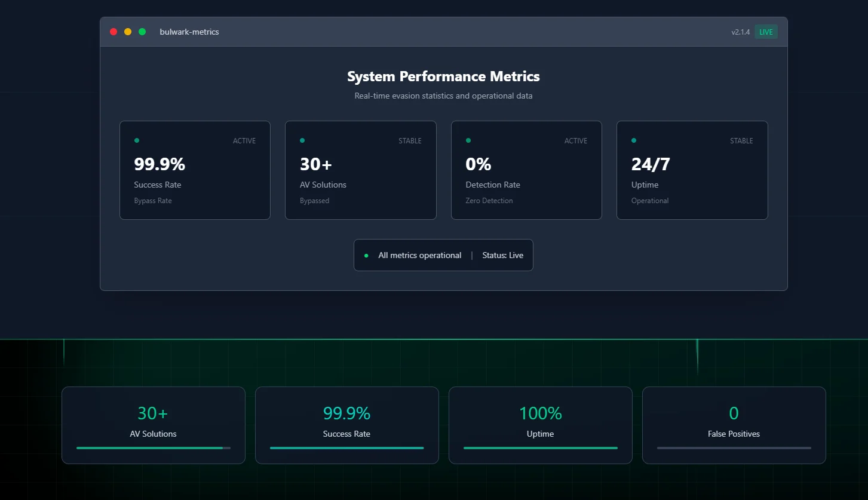The height and width of the screenshot is (500, 868).
Task: Click the v2.1.4 version label
Action: point(741,32)
